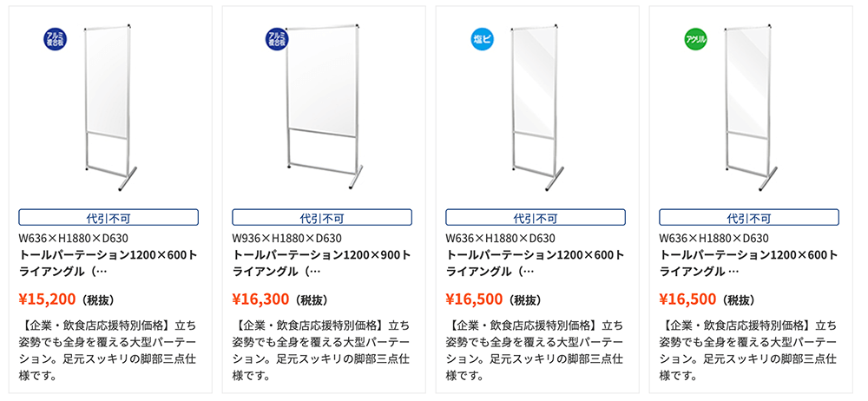Open the アクリル partition product image

click(x=750, y=108)
